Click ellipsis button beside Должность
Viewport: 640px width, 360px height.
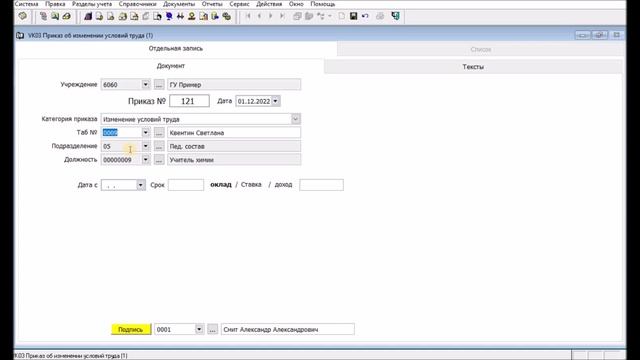pyautogui.click(x=159, y=160)
